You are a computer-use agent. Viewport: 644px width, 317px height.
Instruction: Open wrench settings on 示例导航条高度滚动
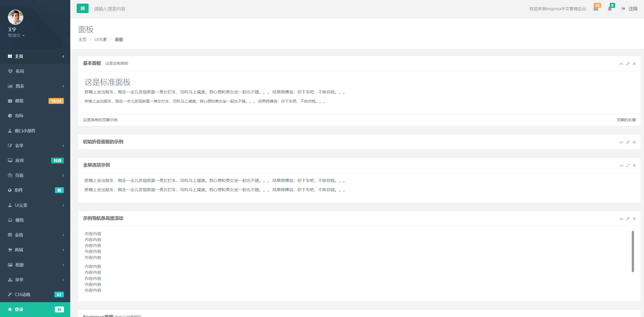pos(628,219)
